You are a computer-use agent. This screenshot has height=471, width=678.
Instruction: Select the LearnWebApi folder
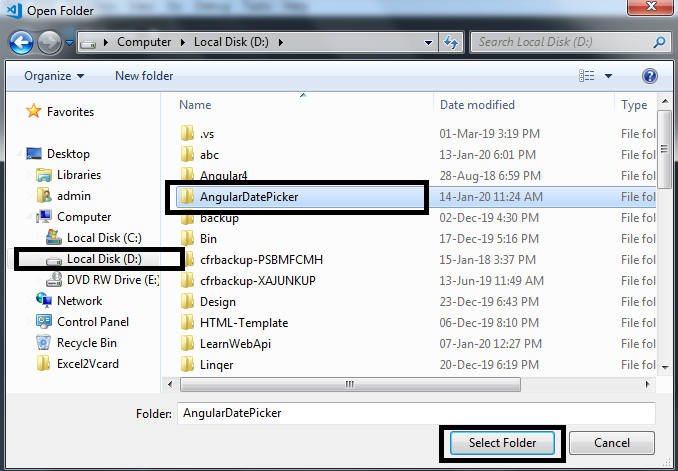pos(235,344)
